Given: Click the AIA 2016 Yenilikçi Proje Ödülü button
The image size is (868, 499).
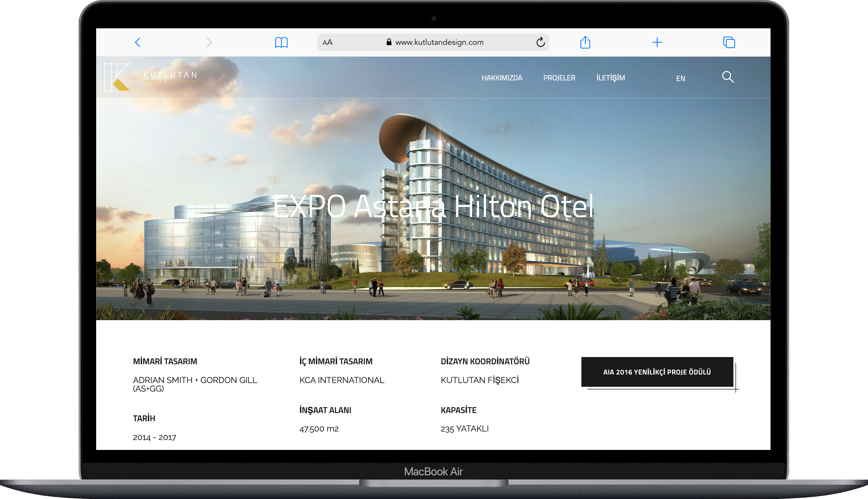Looking at the screenshot, I should [x=657, y=372].
